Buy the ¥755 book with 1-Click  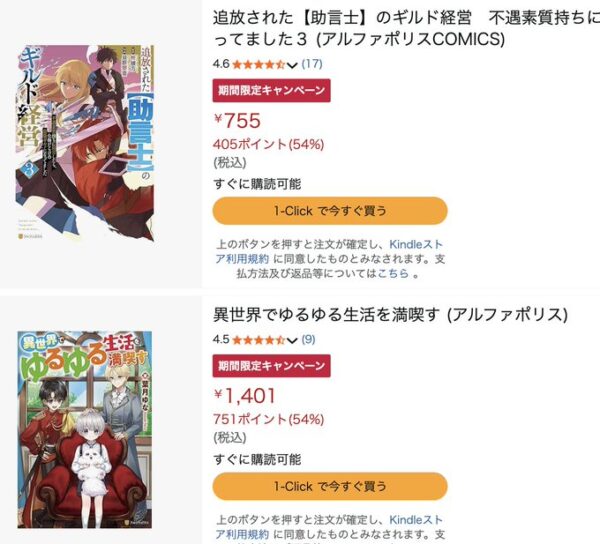(330, 211)
